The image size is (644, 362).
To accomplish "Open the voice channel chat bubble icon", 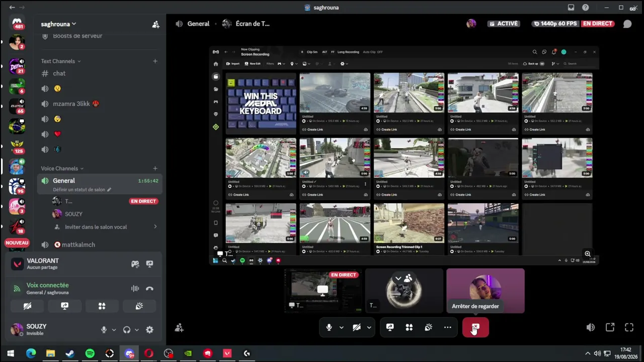I will (x=627, y=24).
